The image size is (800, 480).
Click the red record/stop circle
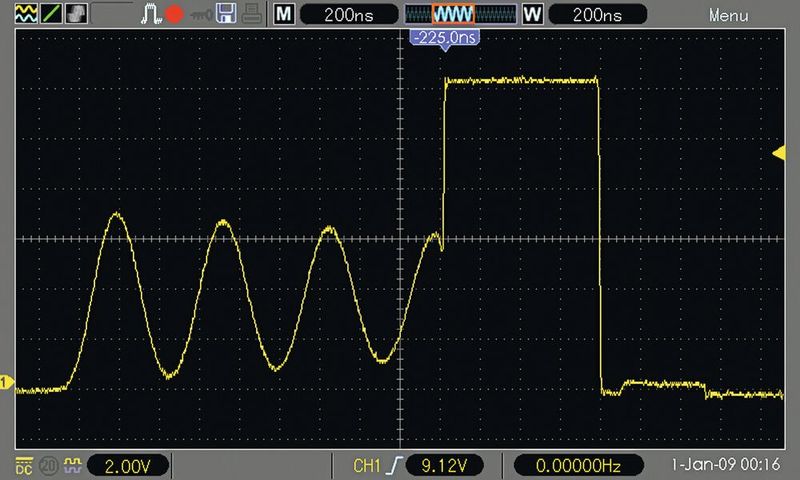click(174, 14)
